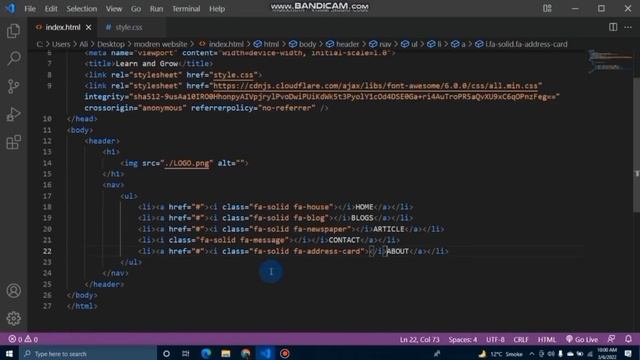Screen dimensions: 640x360
Task: Click the errors count icon in the status bar
Action: (x=12, y=339)
